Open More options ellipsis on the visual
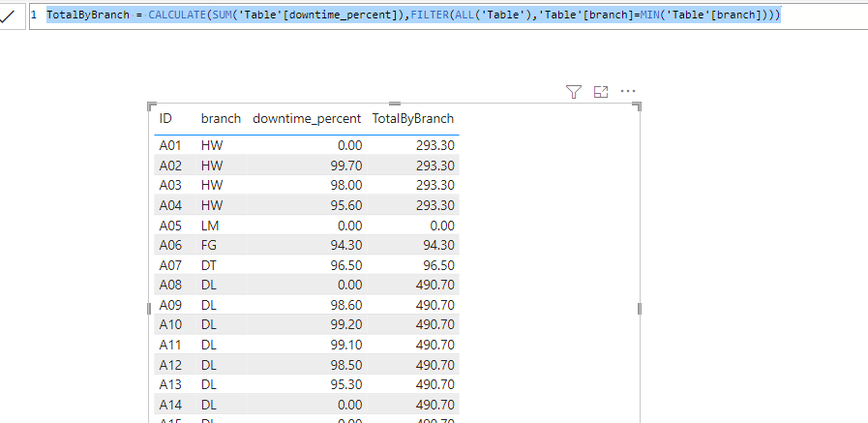 pos(628,91)
